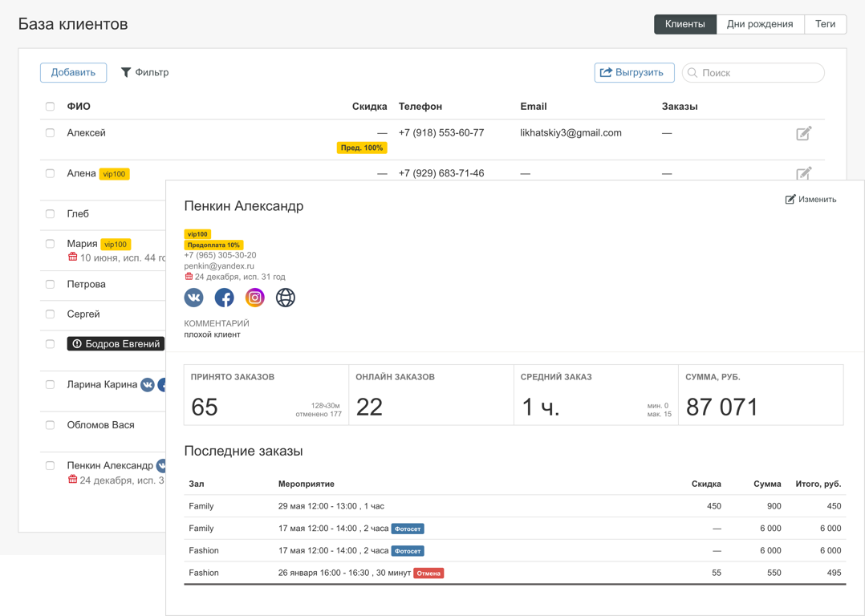This screenshot has width=865, height=616.
Task: Click the search magnifier icon in Поиск field
Action: tap(692, 72)
